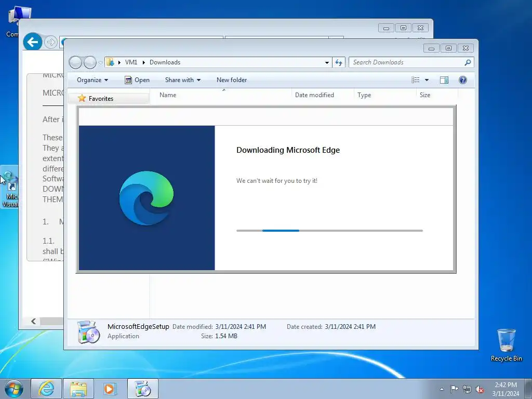Close the Downloads Explorer window
The image size is (532, 399).
[465, 48]
